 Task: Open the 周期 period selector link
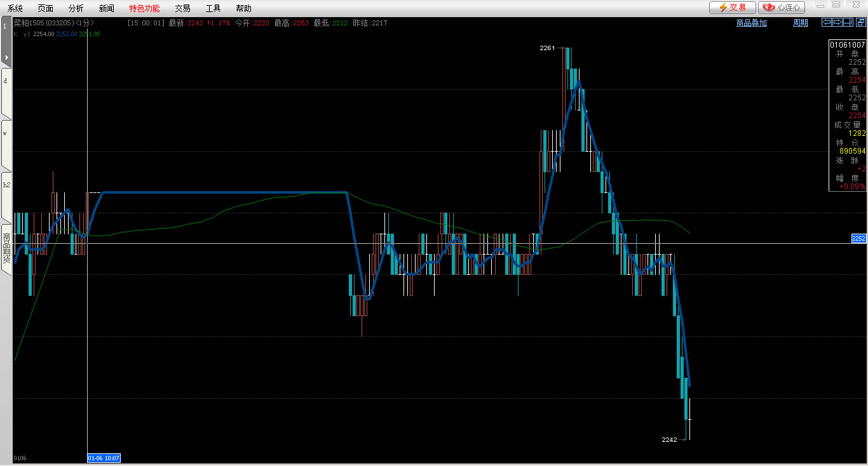(801, 23)
